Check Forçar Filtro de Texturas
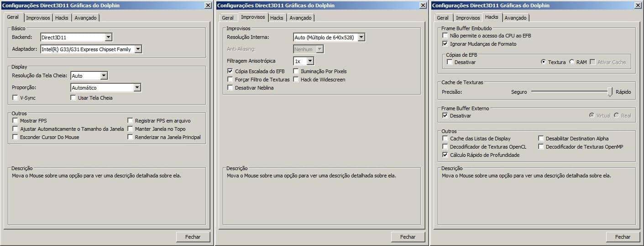Screen dimensions: 644x246 pyautogui.click(x=230, y=80)
